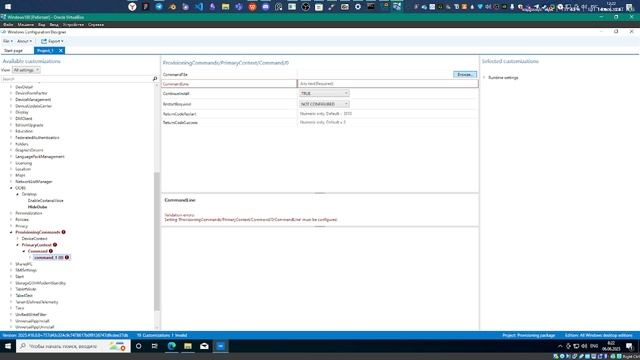Collapse the OOBE tree node
The width and height of the screenshot is (640, 360).
(x=11, y=188)
